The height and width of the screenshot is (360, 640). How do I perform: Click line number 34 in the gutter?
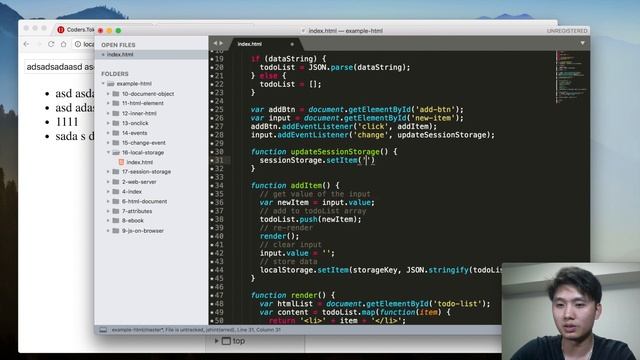pyautogui.click(x=219, y=185)
